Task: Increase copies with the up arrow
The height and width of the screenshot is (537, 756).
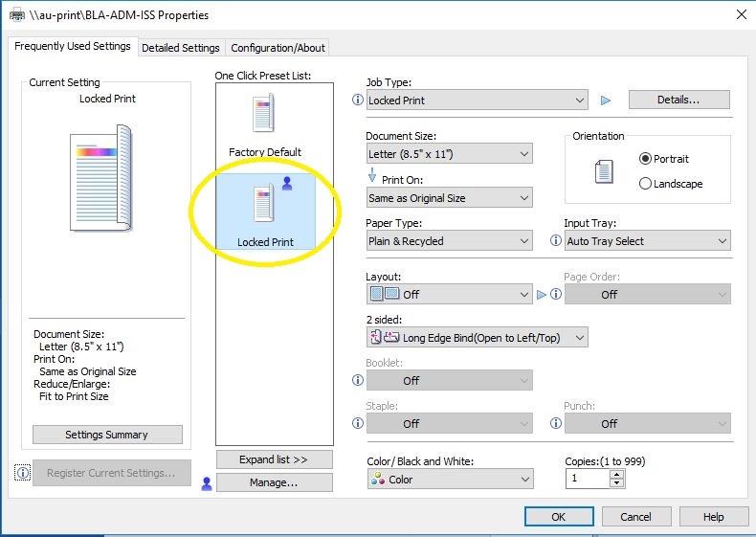Action: 616,474
